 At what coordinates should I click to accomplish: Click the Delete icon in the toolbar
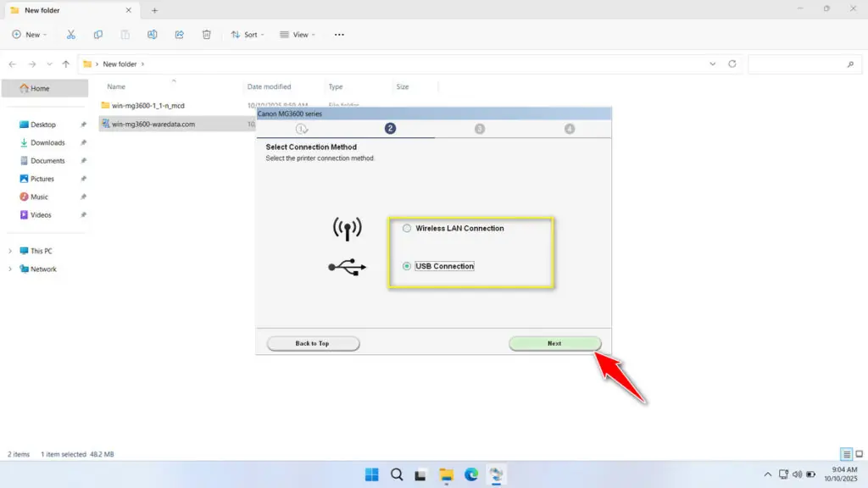coord(206,34)
